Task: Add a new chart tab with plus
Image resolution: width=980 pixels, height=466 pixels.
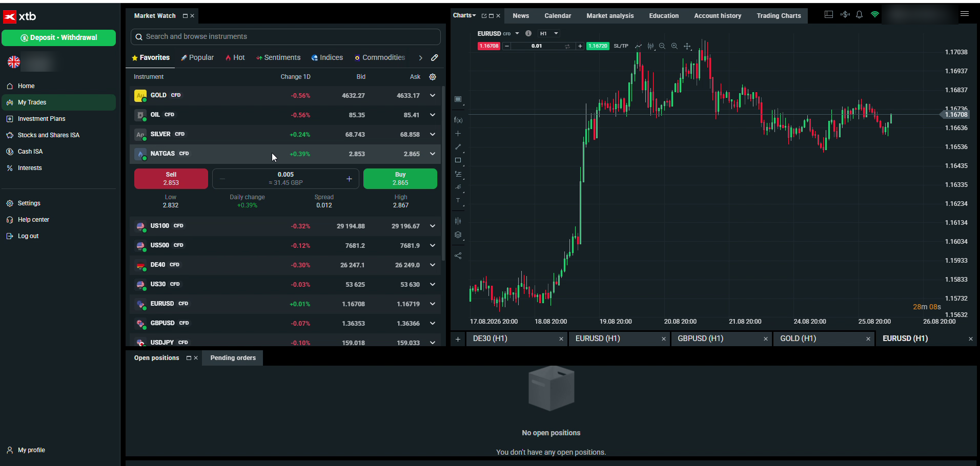Action: coord(458,339)
